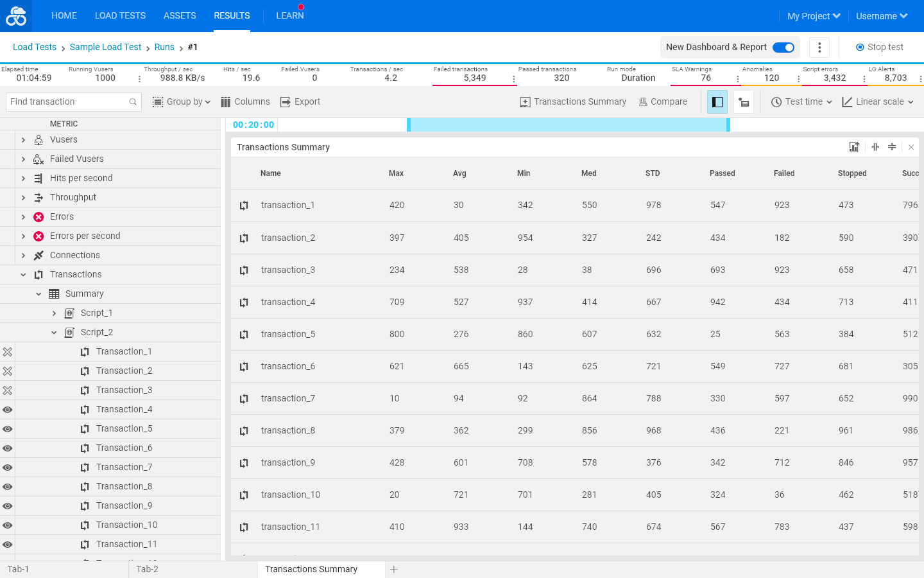The height and width of the screenshot is (578, 924).
Task: Switch to Tab-2 at the bottom
Action: (x=148, y=570)
